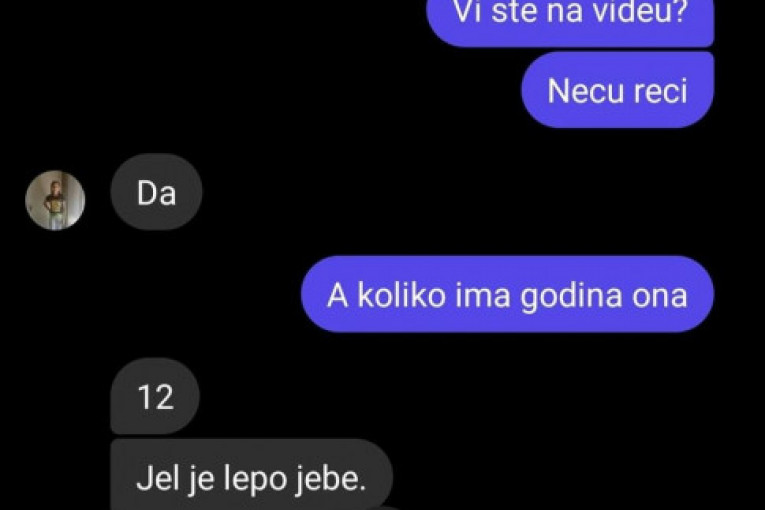Click the letter 'A' starting purple question
This screenshot has width=765, height=510.
click(338, 296)
